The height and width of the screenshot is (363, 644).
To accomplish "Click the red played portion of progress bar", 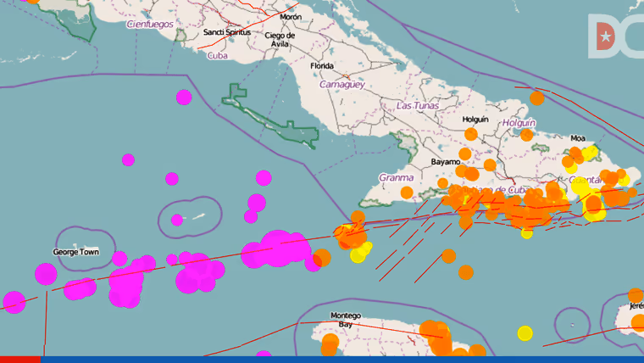I will tap(20, 360).
